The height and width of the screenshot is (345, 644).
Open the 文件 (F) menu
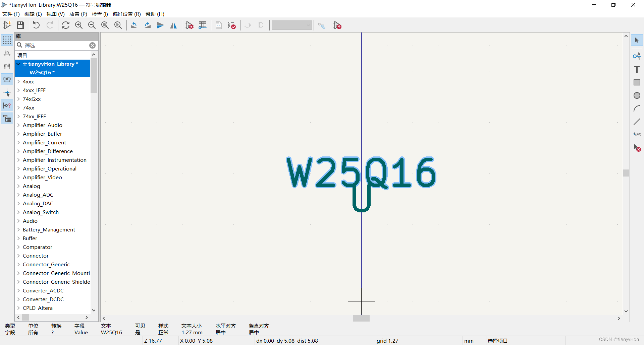pyautogui.click(x=11, y=14)
